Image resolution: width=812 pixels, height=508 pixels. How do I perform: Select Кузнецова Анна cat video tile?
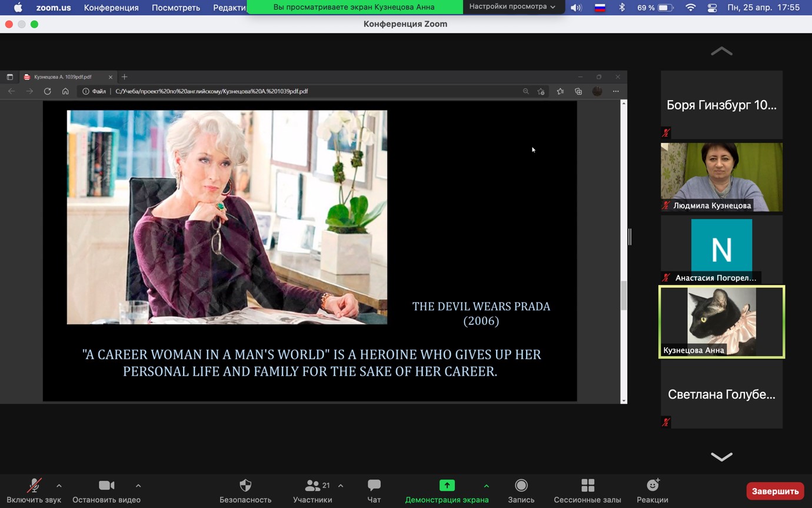(x=721, y=322)
